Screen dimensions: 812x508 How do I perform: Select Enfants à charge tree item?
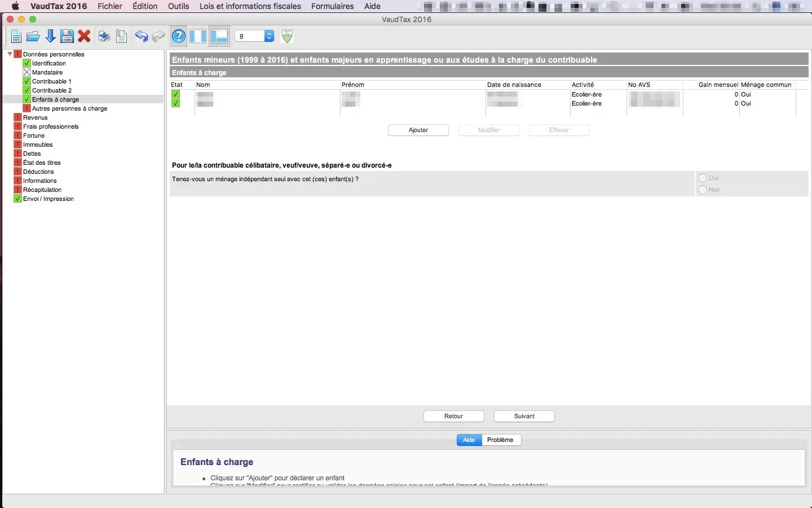[x=55, y=99]
